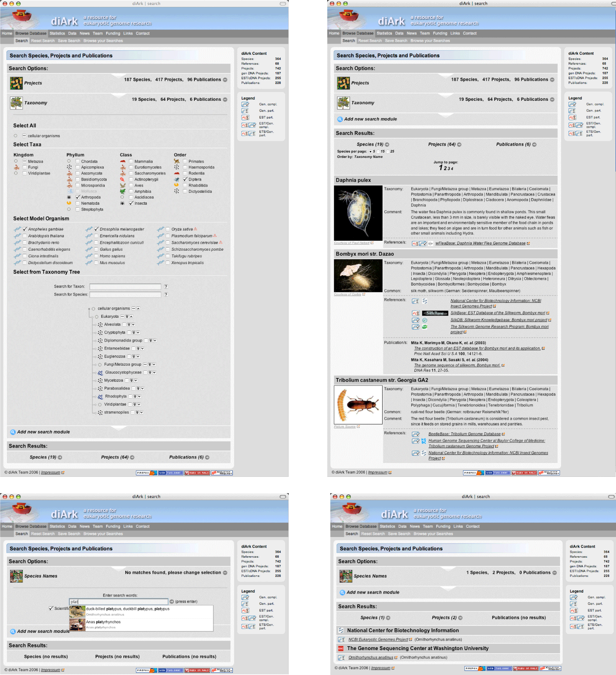Click Reset Search in the Select Taxa window
This screenshot has height=675, width=616.
43,41
